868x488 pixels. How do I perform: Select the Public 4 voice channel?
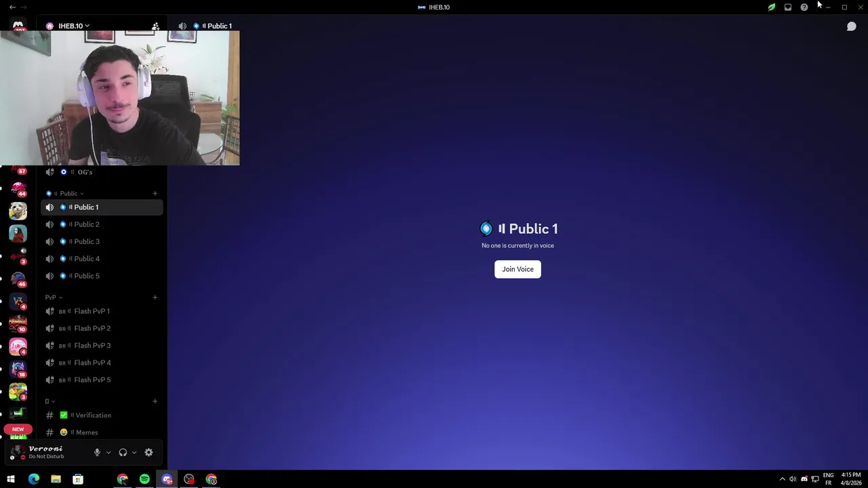point(102,259)
